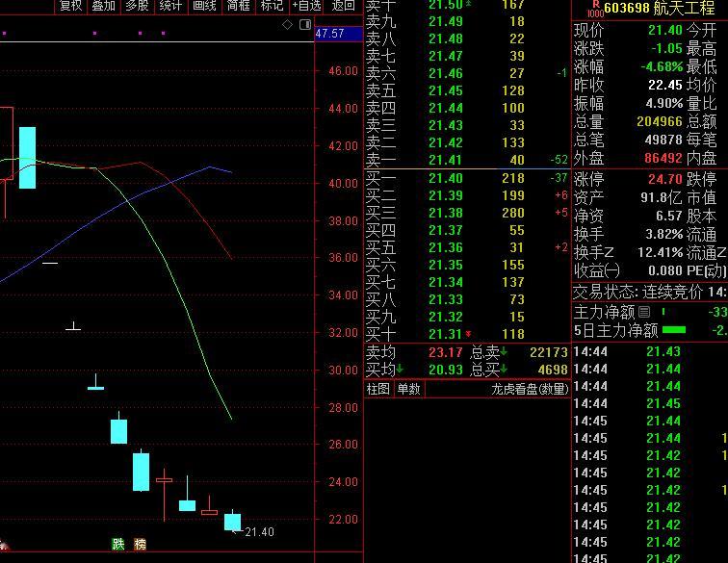Select the 买一 21.40 order row
Image resolution: width=728 pixels, height=563 pixels.
click(x=467, y=178)
